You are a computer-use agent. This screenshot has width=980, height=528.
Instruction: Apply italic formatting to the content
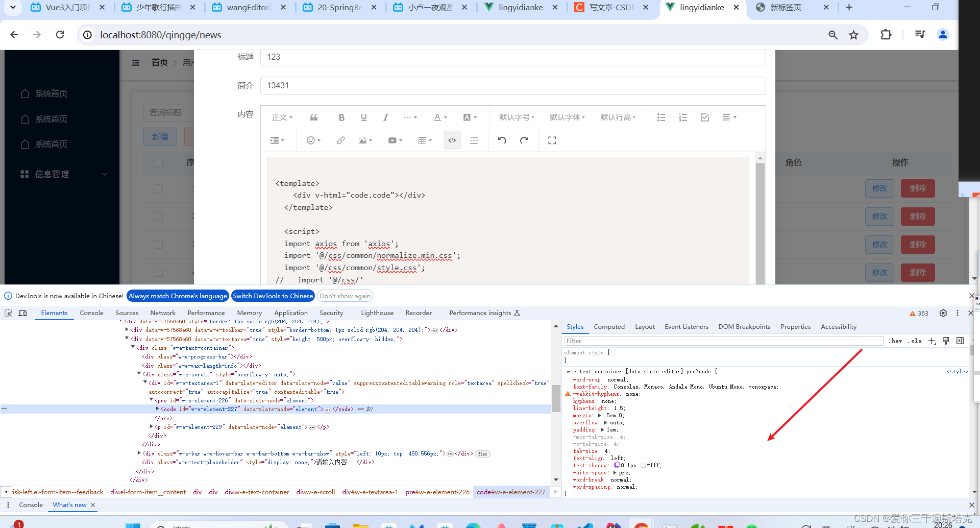(385, 117)
